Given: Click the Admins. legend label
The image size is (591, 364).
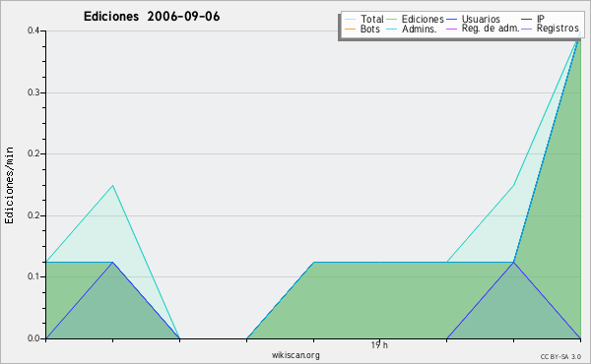Looking at the screenshot, I should click(x=420, y=29).
